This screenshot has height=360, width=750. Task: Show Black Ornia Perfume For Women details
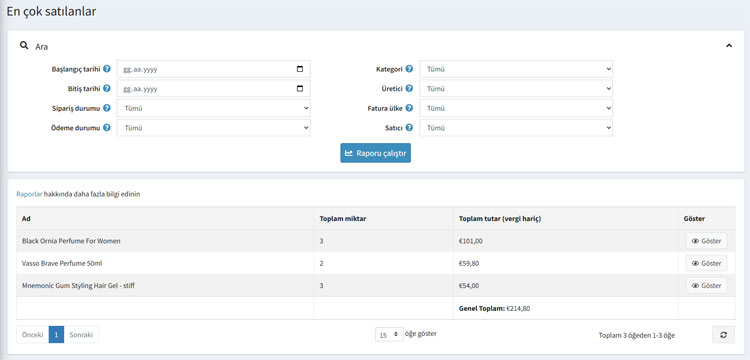[x=706, y=241]
